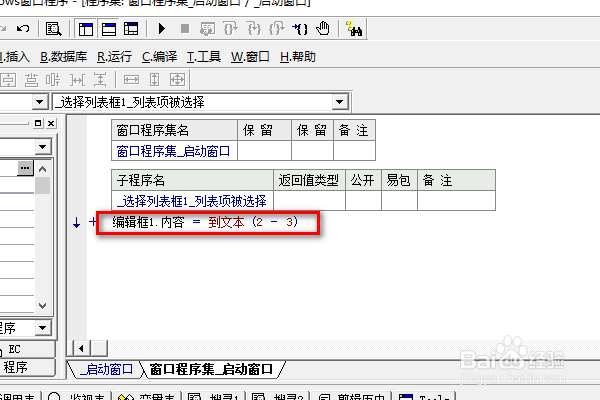Click the step-over braces icon
This screenshot has height=400, width=600.
coord(254,29)
